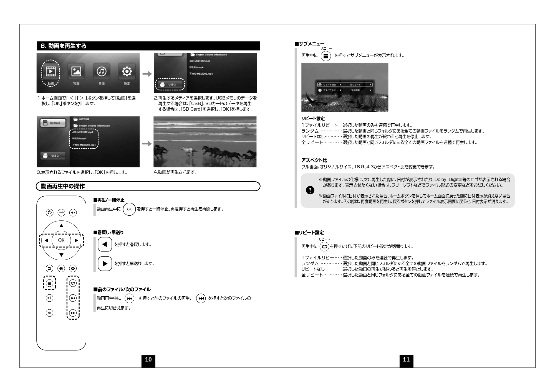Click the power button on the remote diagram
The height and width of the screenshot is (392, 555).
[x=49, y=213]
